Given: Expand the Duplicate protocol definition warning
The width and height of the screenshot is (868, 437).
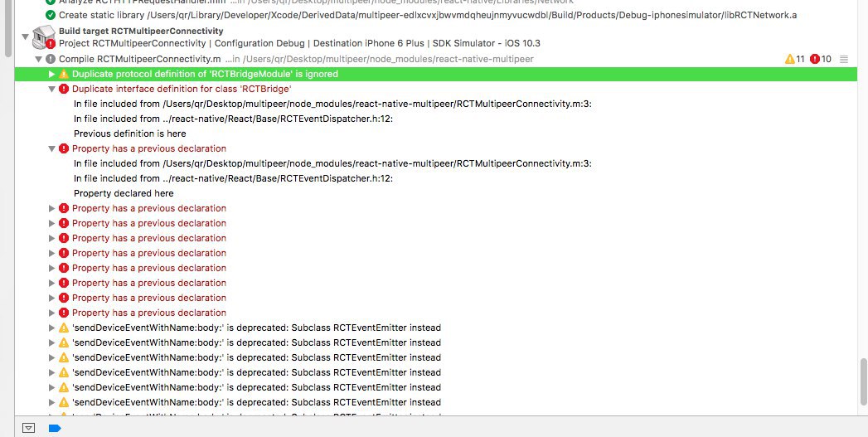Looking at the screenshot, I should click(52, 74).
